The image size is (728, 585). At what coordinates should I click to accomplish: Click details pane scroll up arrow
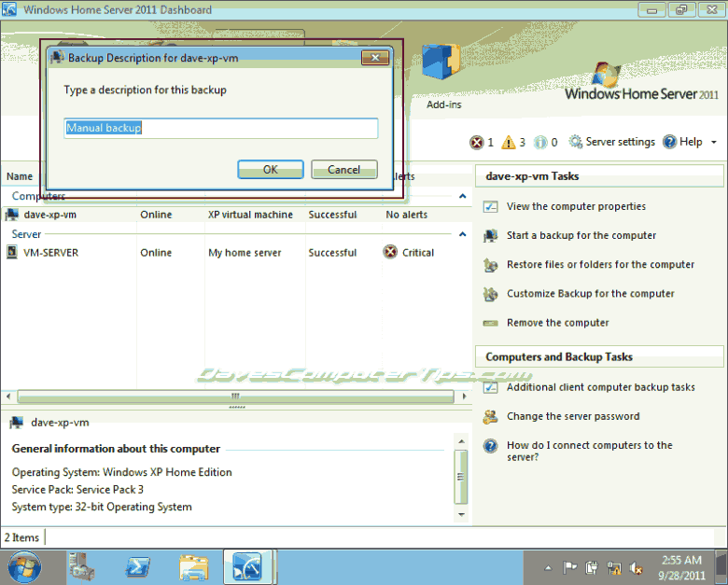click(x=461, y=441)
